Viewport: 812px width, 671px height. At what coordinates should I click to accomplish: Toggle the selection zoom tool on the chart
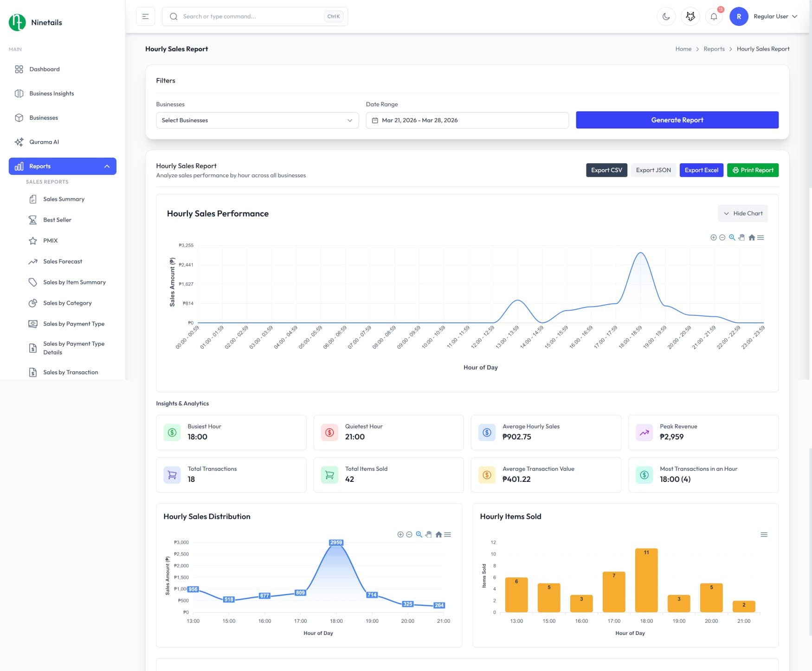(x=732, y=237)
